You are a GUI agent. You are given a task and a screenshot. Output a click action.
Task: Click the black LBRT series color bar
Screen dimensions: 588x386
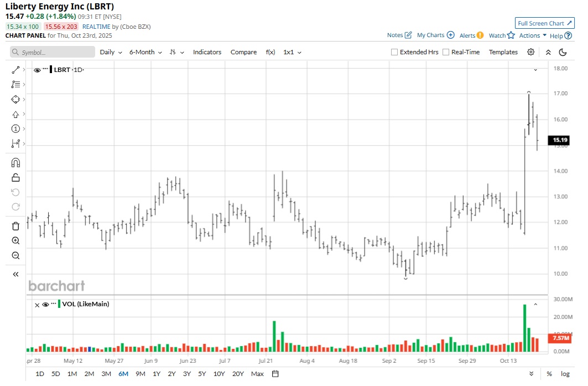(51, 70)
